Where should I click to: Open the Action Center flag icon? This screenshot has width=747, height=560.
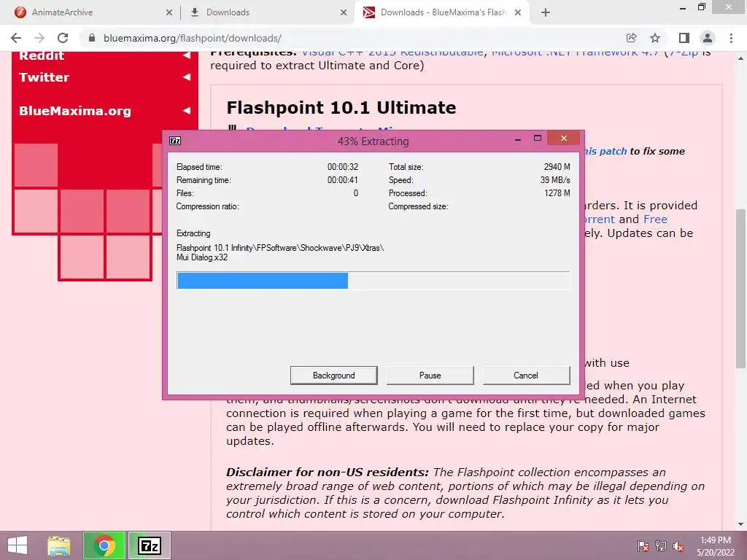click(x=643, y=546)
